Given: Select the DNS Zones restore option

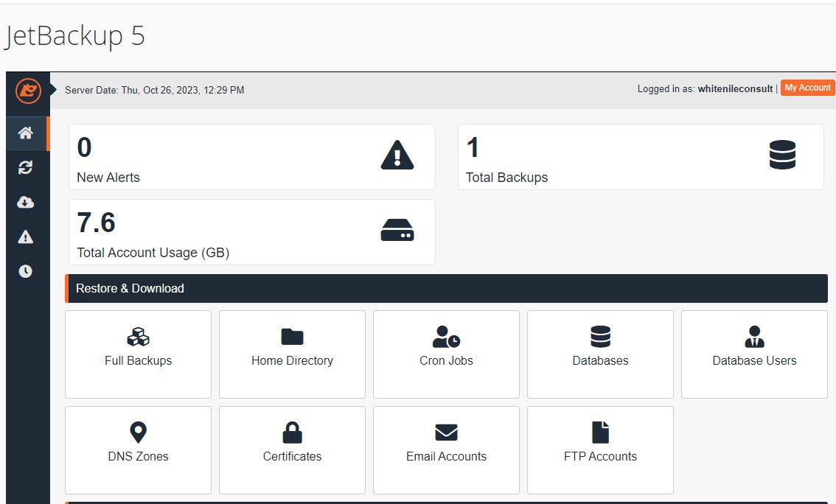Looking at the screenshot, I should 138,450.
